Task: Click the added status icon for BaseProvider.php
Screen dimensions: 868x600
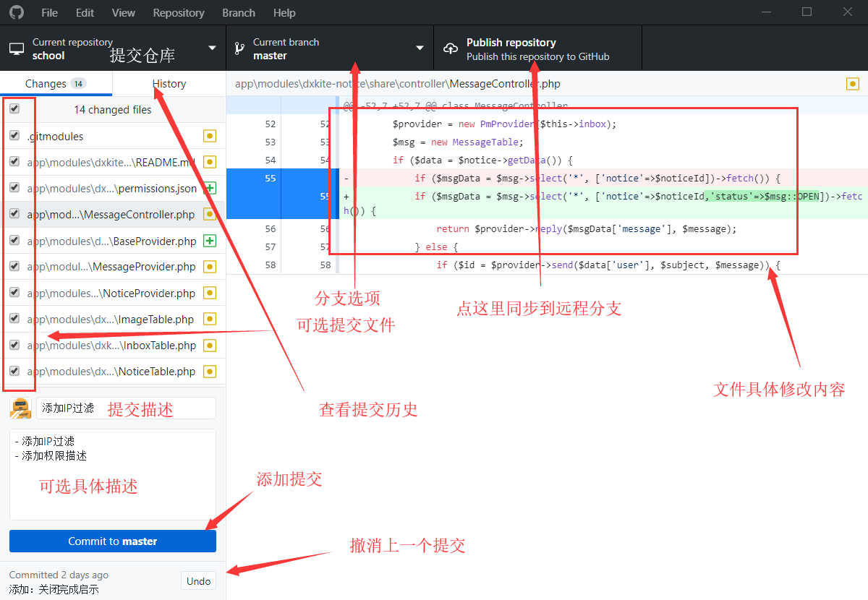Action: coord(210,241)
